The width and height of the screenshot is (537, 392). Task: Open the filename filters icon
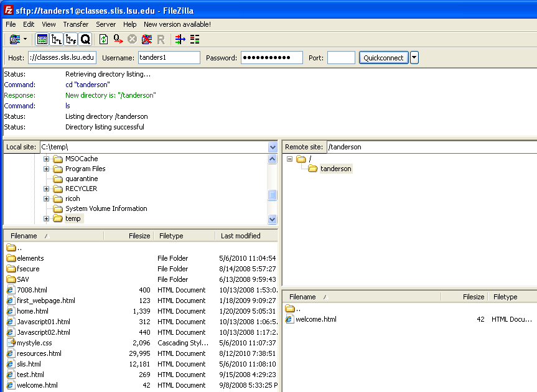pos(180,39)
